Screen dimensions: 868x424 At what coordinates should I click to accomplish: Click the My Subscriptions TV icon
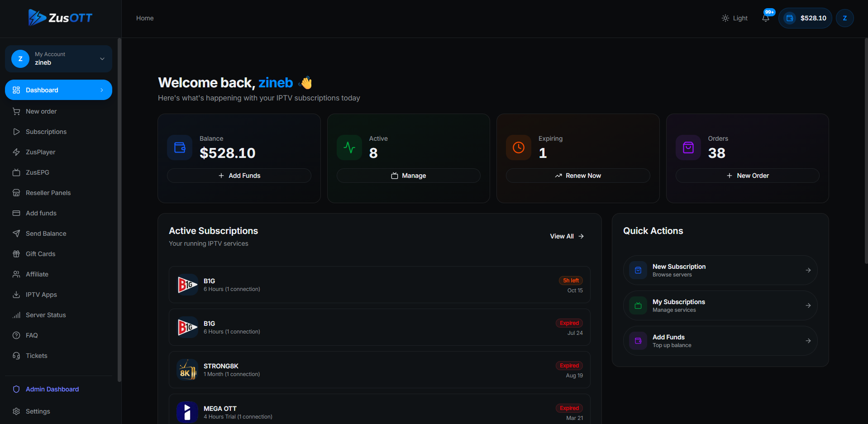click(x=638, y=305)
